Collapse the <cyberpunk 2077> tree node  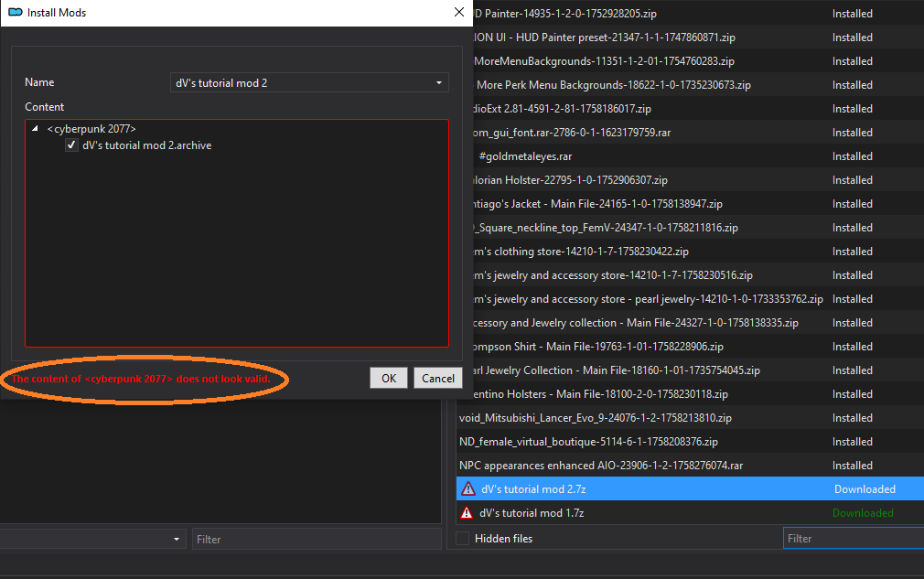36,129
